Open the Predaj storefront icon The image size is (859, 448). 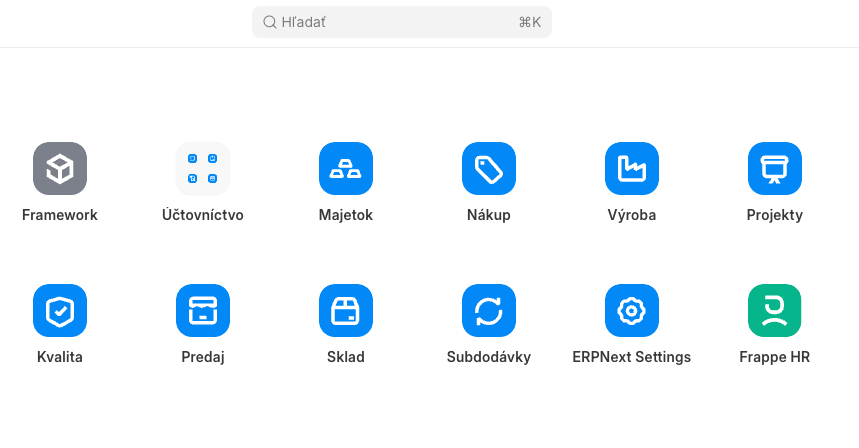pos(203,311)
